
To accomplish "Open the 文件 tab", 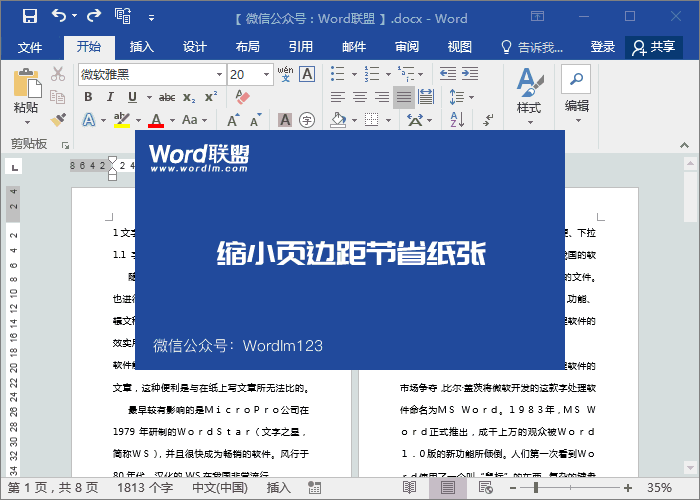I will coord(30,46).
